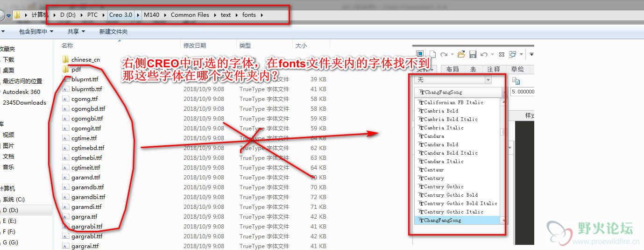Click the Autodesk 360 sidebar icon
The height and width of the screenshot is (250, 644).
[x=0, y=92]
